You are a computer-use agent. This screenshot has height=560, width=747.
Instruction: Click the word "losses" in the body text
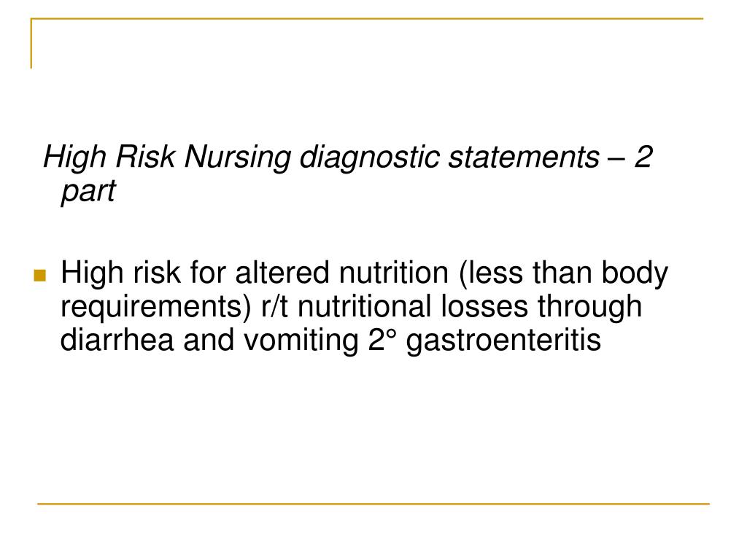484,306
